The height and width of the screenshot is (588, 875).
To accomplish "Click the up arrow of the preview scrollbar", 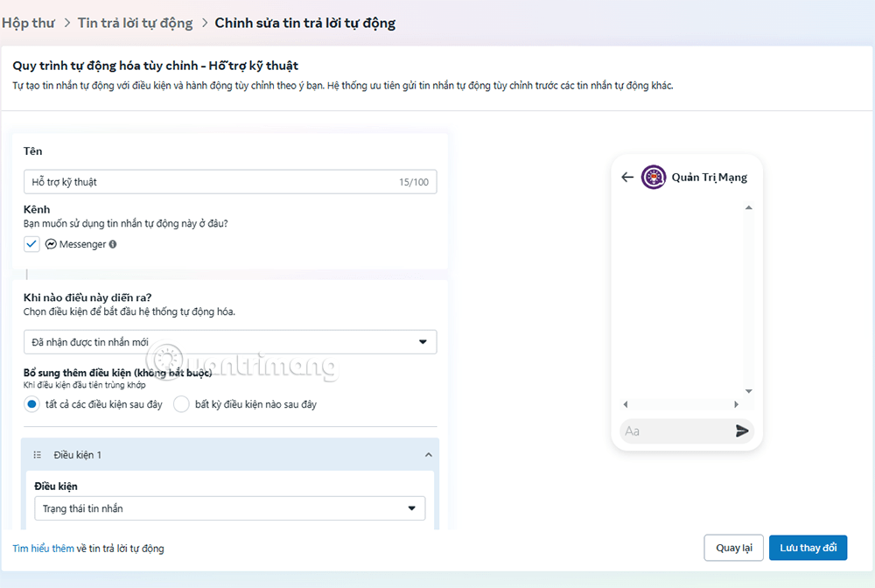I will 748,207.
